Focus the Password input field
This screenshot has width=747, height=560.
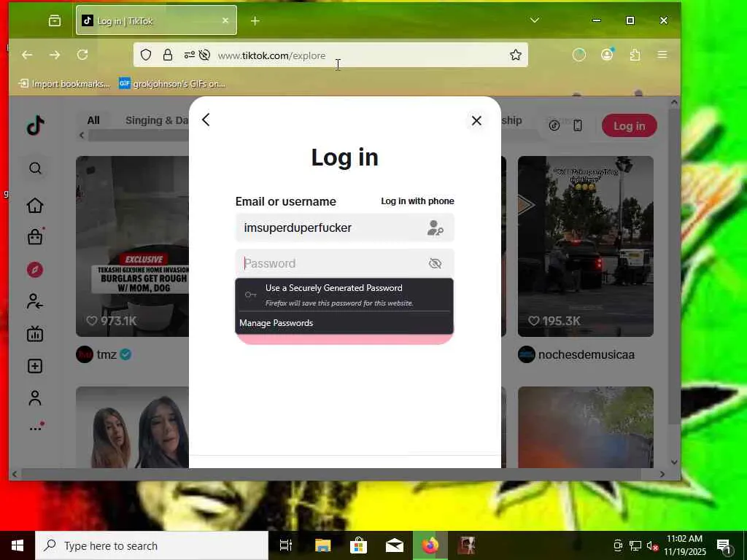click(344, 263)
